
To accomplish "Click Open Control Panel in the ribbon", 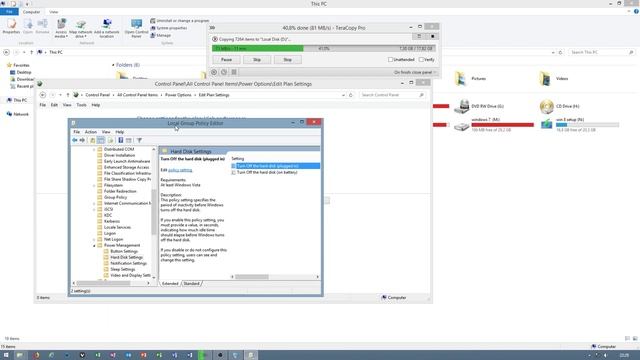I will pos(136,28).
